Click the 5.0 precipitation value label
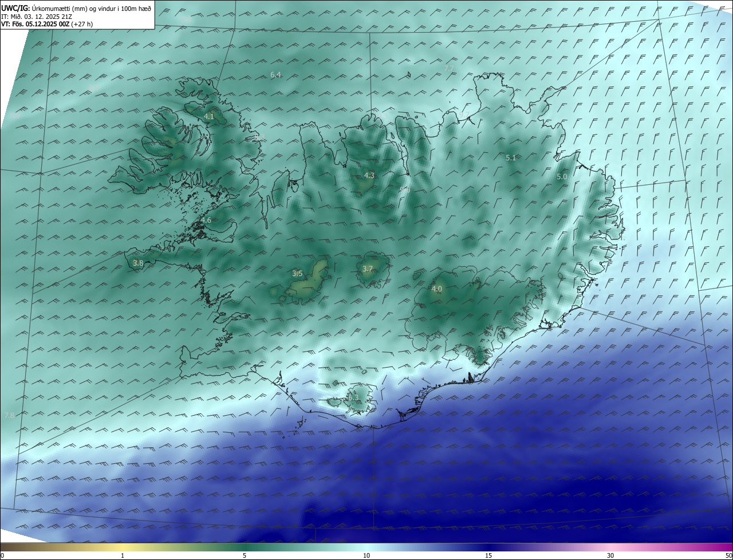 click(x=562, y=177)
